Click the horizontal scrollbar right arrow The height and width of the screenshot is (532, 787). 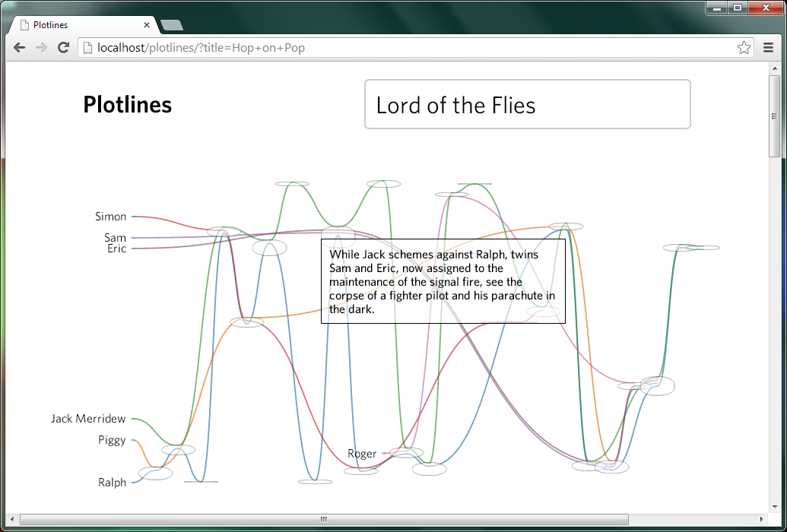point(761,519)
